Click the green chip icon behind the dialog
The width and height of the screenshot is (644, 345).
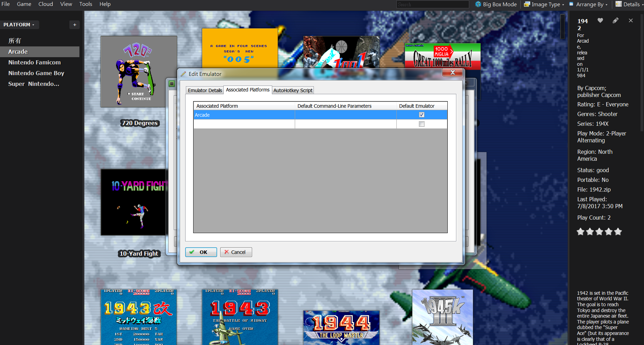(x=172, y=83)
